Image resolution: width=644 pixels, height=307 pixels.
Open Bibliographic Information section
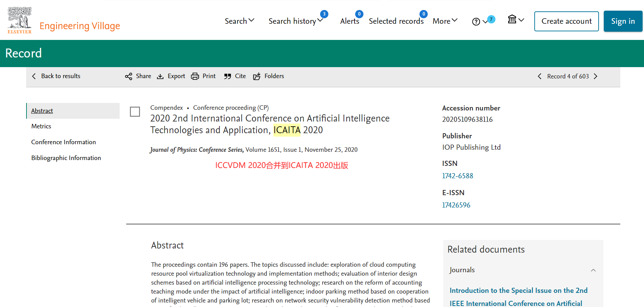pyautogui.click(x=66, y=158)
